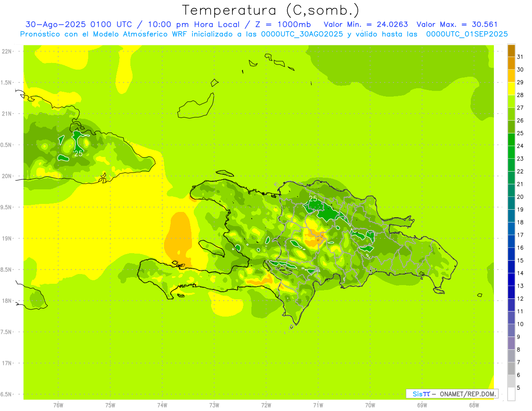
Task: Click the 25 contour label over northern Dominican Republic
Action: 313,199
